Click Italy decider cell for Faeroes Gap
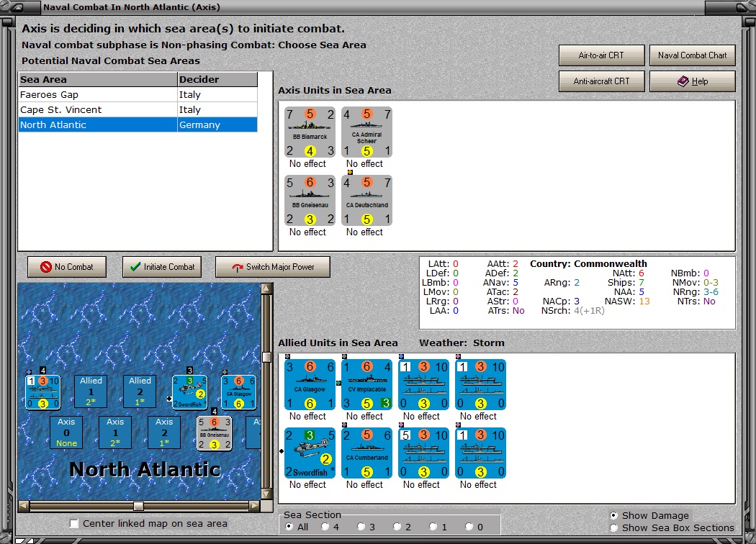756x544 pixels. tap(217, 94)
